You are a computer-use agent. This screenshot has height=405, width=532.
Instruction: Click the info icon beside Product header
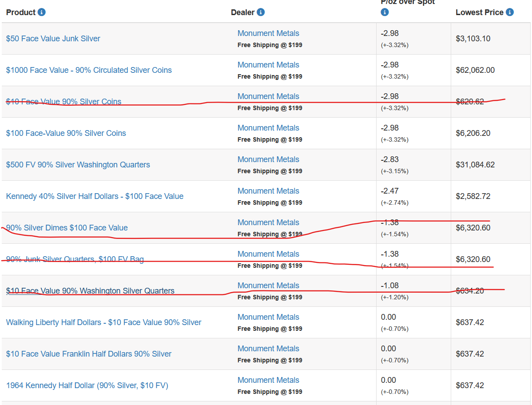click(x=41, y=12)
